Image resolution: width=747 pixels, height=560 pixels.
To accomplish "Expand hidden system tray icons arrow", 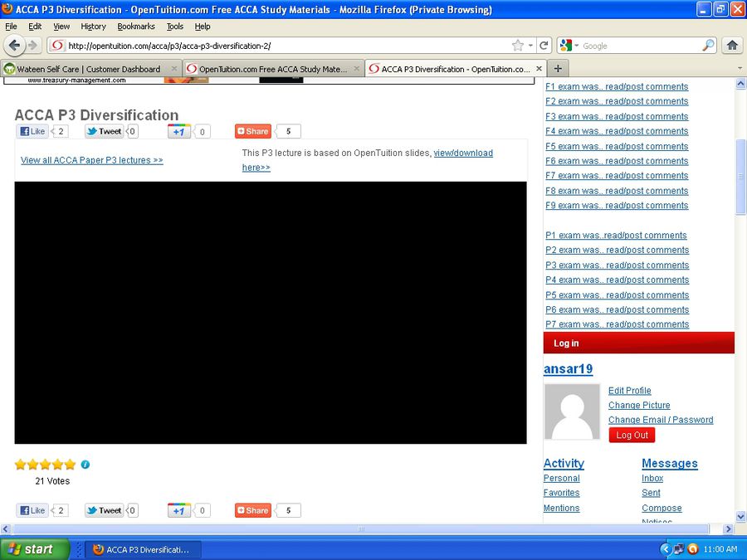I will pyautogui.click(x=666, y=549).
